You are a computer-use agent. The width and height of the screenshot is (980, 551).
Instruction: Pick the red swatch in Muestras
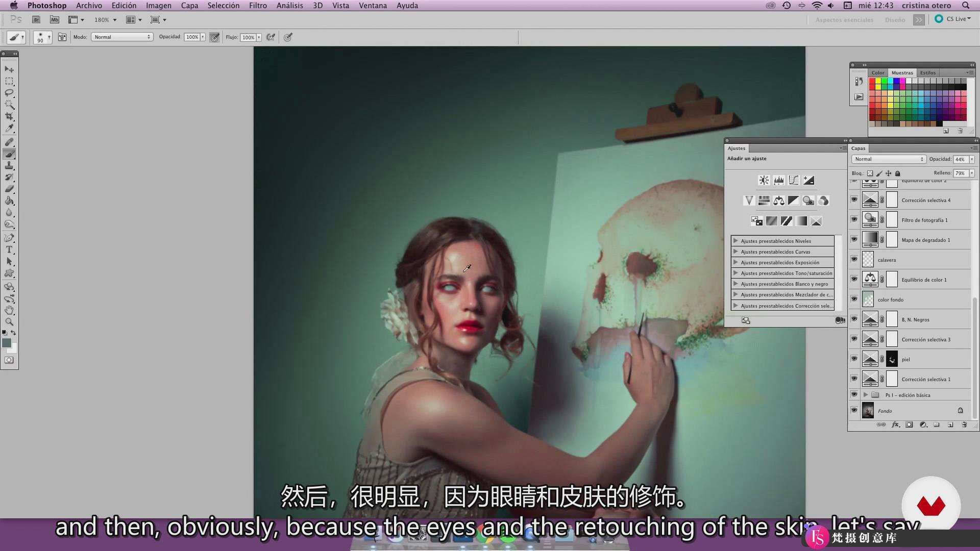point(872,81)
